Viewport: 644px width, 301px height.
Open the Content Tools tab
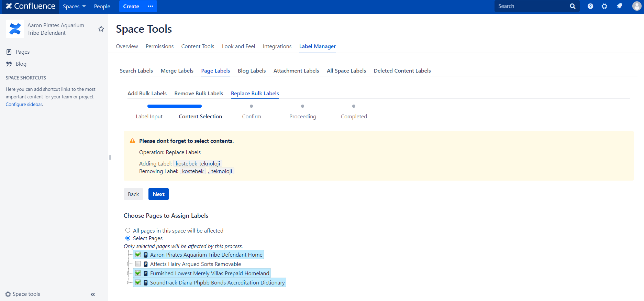tap(198, 46)
